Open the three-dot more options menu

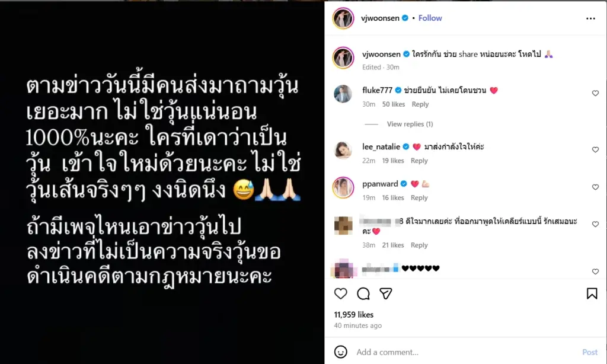click(x=590, y=18)
